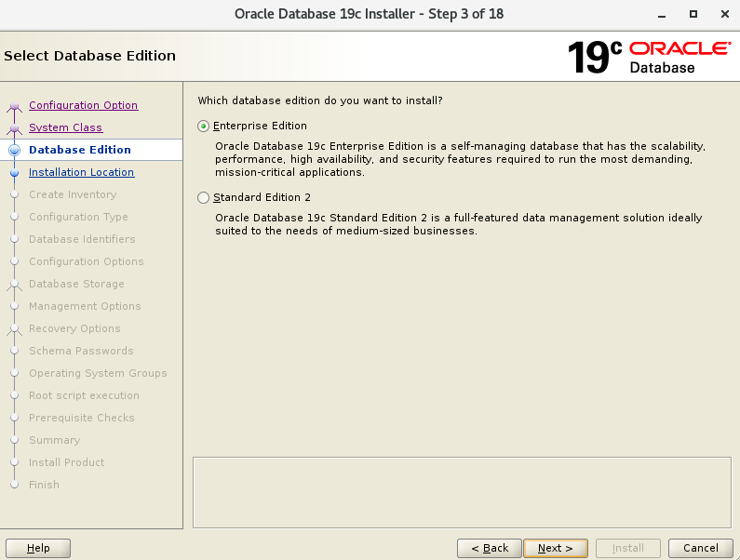The height and width of the screenshot is (560, 740).
Task: Click the Configuration Option step marker icon
Action: pos(15,107)
